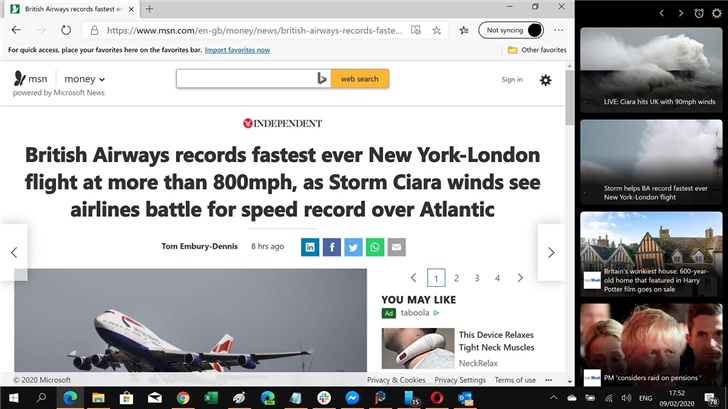The height and width of the screenshot is (409, 728).
Task: Click the alarm clock icon in news panel
Action: (x=699, y=13)
